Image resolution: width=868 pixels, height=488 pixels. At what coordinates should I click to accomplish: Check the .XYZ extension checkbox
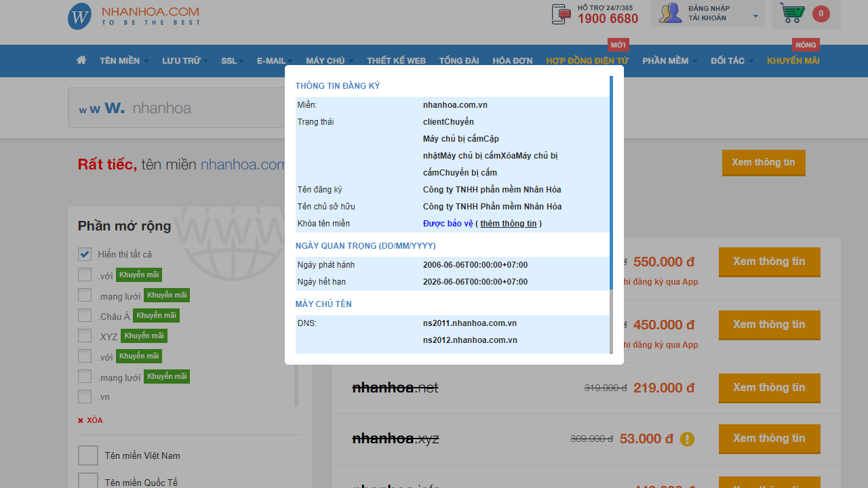coord(85,335)
